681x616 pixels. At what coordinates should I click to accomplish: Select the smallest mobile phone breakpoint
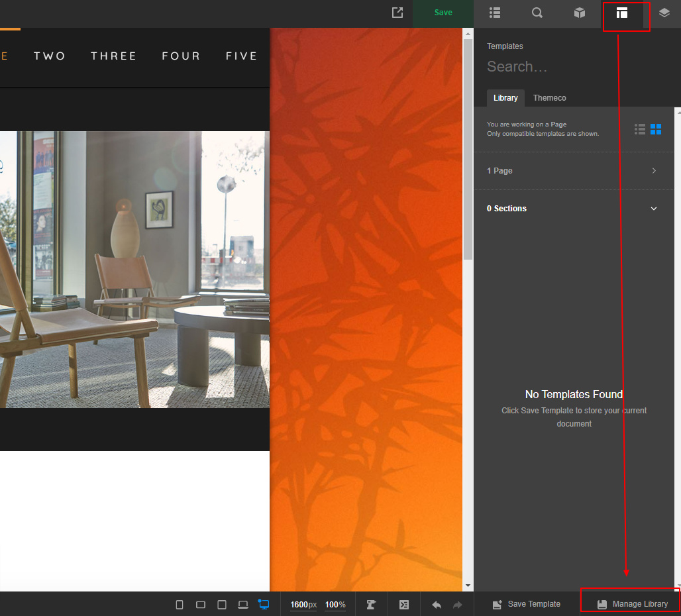tap(180, 604)
